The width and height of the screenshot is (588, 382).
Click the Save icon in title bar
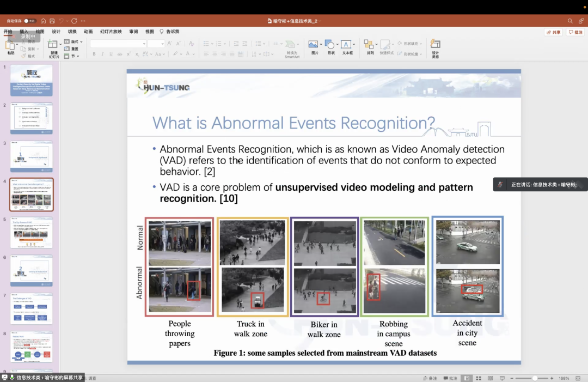52,21
